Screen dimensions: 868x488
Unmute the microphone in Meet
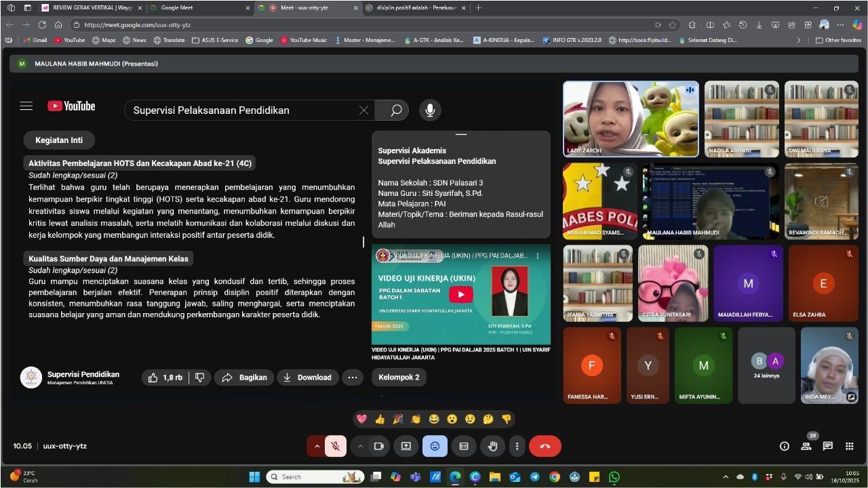coord(335,446)
